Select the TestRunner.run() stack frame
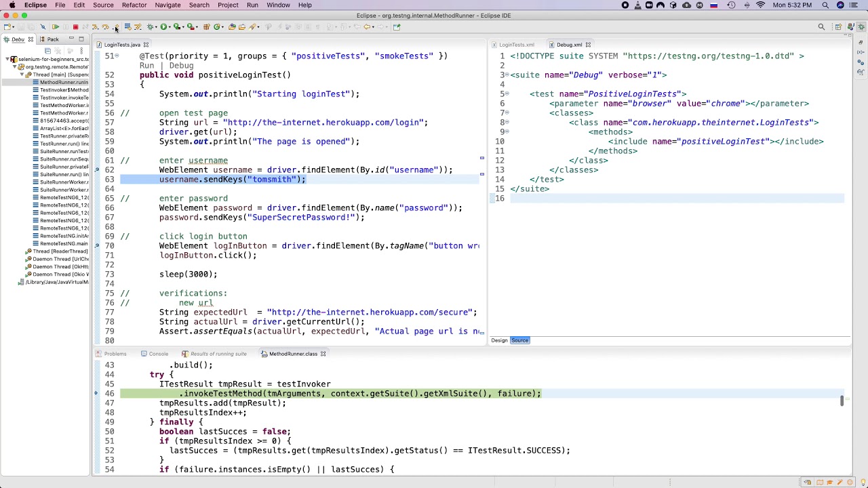Image resolution: width=868 pixels, height=488 pixels. [64, 144]
